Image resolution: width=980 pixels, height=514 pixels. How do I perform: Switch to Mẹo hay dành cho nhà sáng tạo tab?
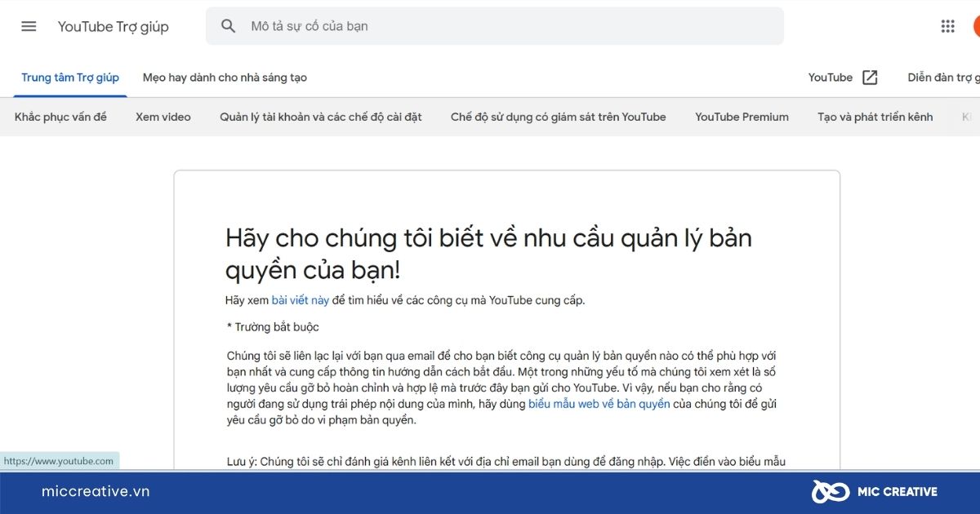point(225,77)
